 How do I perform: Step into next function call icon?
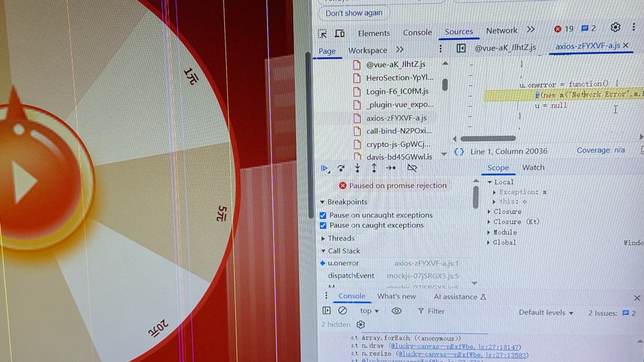[x=357, y=168]
